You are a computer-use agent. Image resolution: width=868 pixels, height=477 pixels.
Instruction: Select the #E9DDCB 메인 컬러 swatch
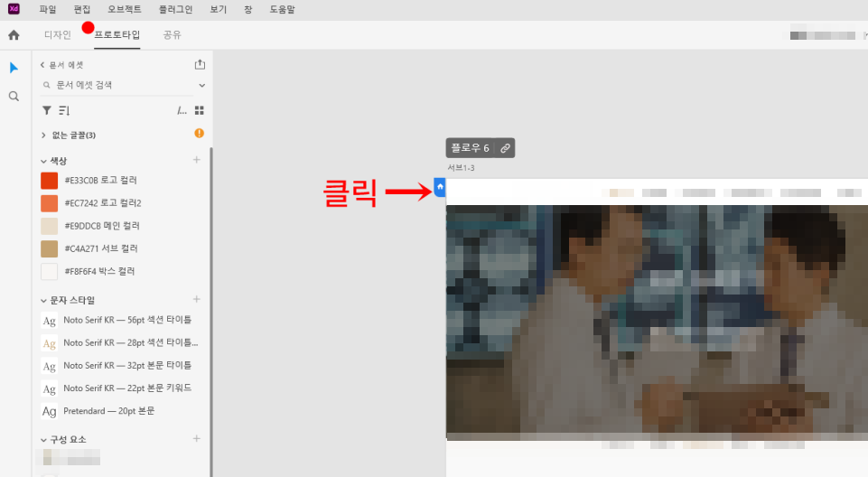(50, 227)
